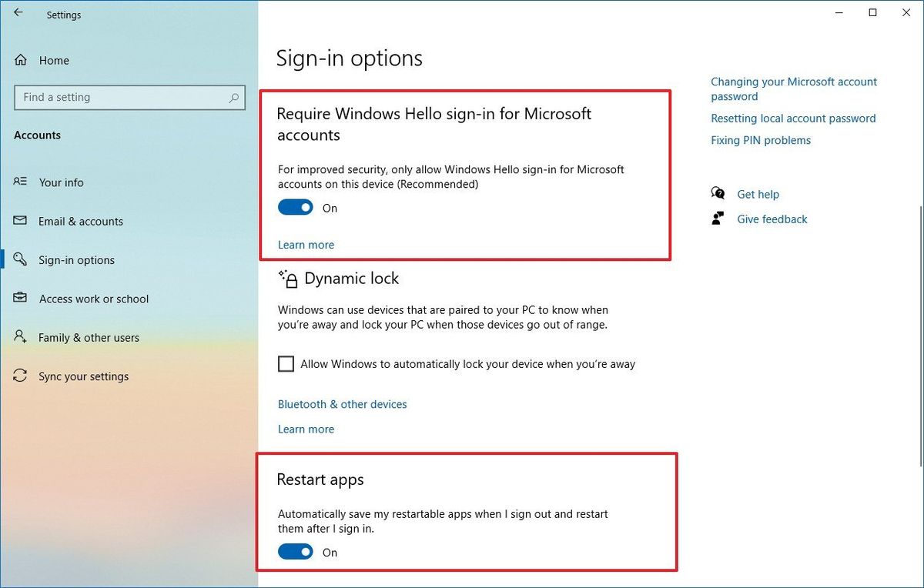Open Resetting local account password
The height and width of the screenshot is (588, 924).
pyautogui.click(x=793, y=118)
